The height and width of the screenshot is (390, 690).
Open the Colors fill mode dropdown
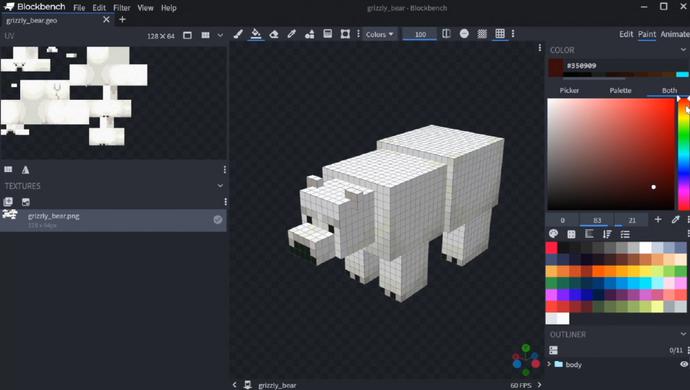[379, 34]
